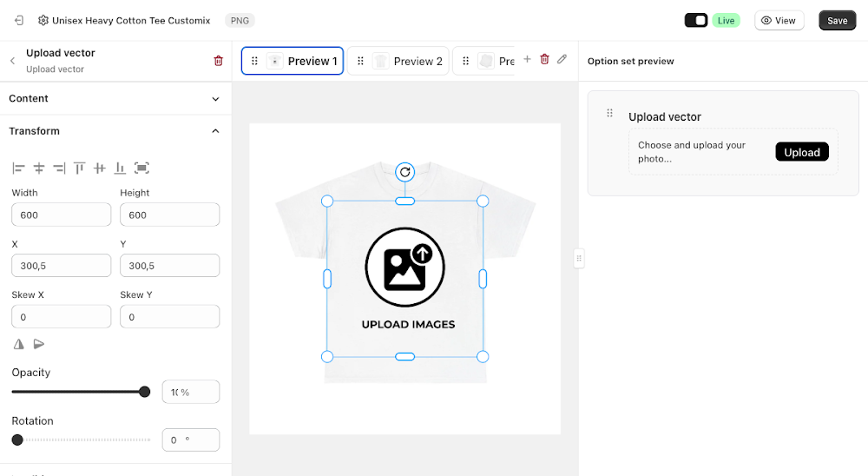Align layer to right edge
868x476 pixels.
click(x=59, y=168)
